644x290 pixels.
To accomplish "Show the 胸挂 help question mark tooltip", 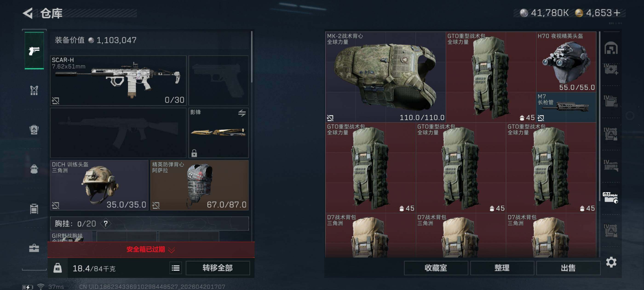I will (106, 223).
